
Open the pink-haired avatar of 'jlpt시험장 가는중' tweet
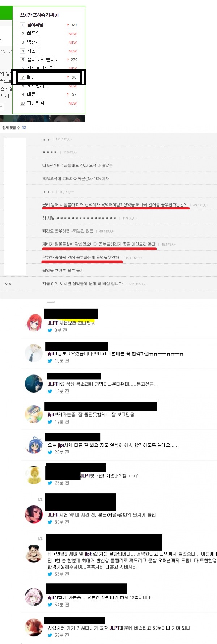(34, 597)
